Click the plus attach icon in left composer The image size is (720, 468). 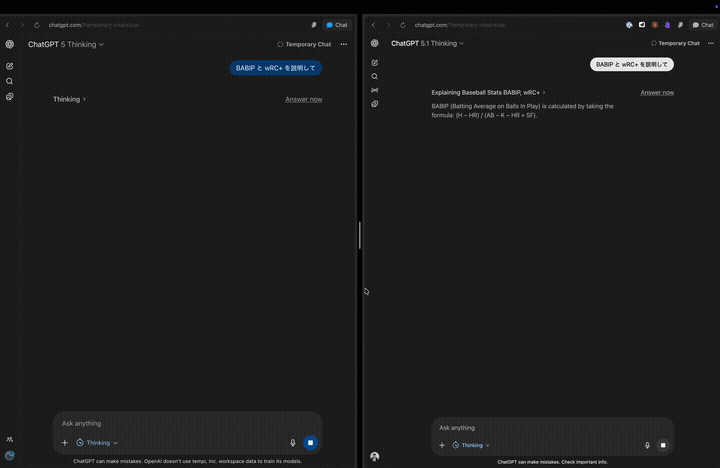click(65, 442)
